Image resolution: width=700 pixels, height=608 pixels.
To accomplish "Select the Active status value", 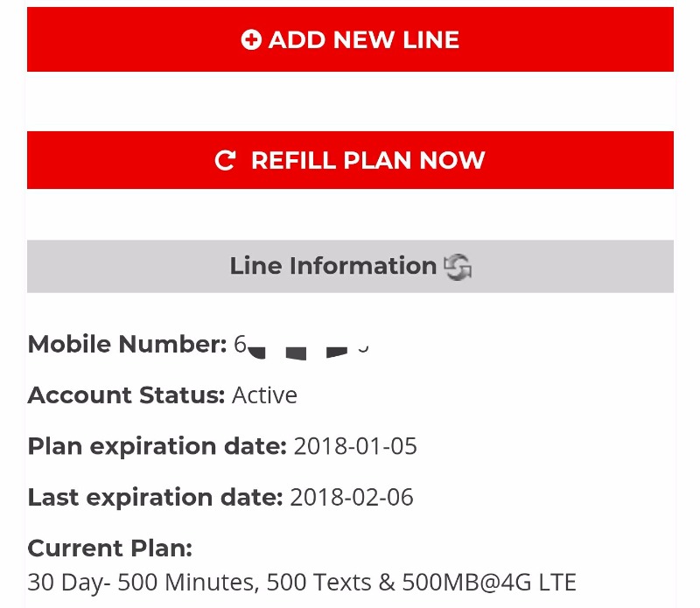I will click(264, 395).
